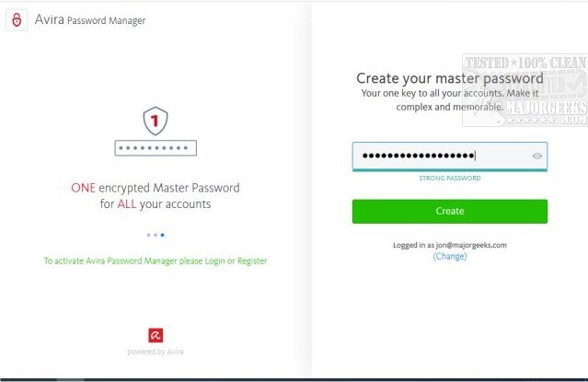Image resolution: width=588 pixels, height=382 pixels.
Task: Show the master password with eye icon
Action: (536, 156)
